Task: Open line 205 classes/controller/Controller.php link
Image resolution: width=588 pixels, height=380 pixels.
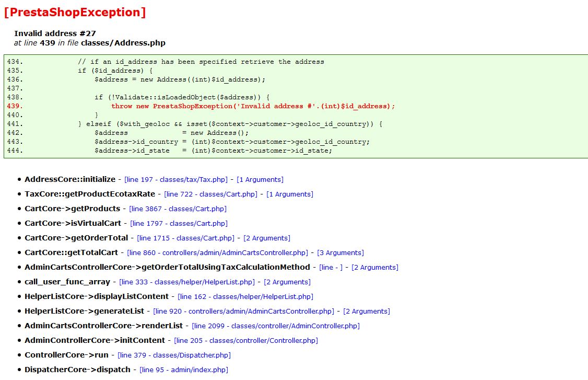Action: tap(246, 341)
